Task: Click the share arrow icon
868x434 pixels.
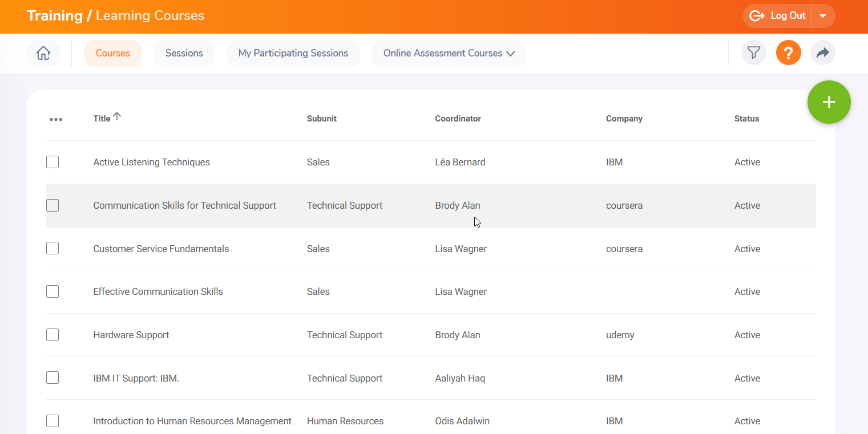Action: coord(822,53)
